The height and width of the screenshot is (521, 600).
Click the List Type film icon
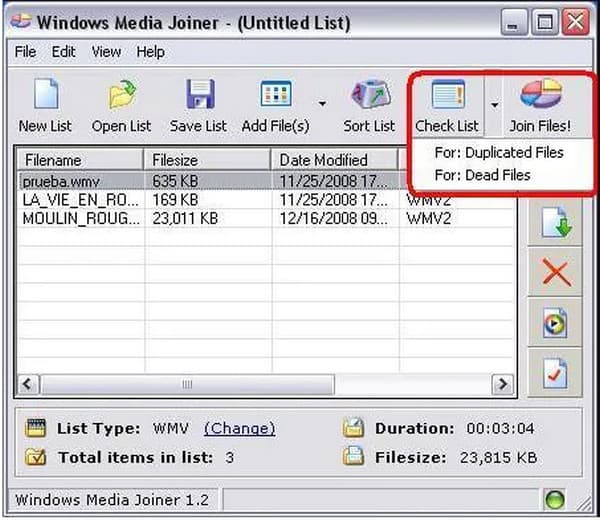(35, 428)
